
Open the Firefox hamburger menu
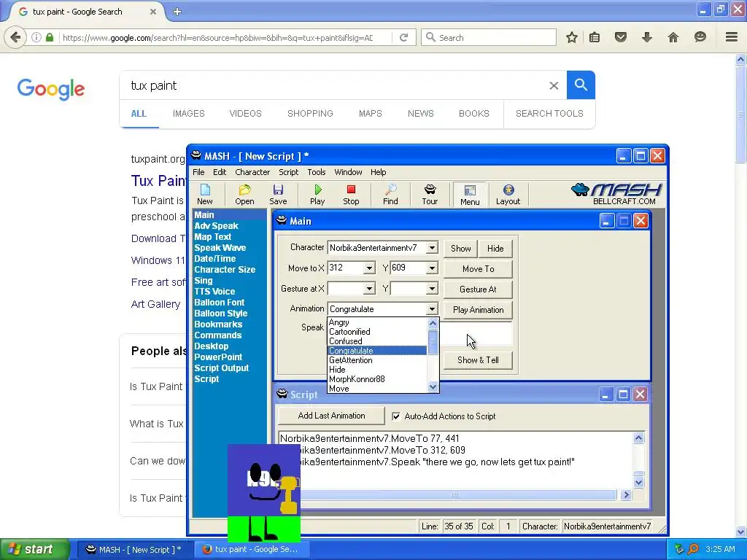coord(731,36)
